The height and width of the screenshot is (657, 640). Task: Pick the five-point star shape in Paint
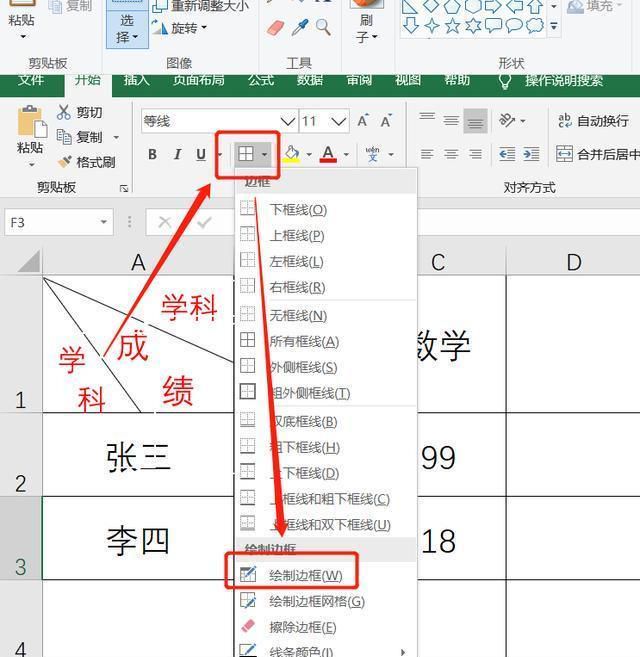(x=452, y=26)
